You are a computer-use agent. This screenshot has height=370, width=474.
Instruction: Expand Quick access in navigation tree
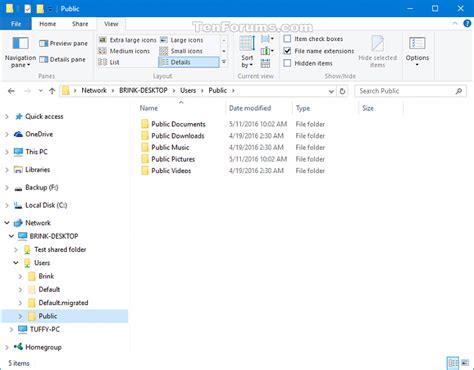7,117
